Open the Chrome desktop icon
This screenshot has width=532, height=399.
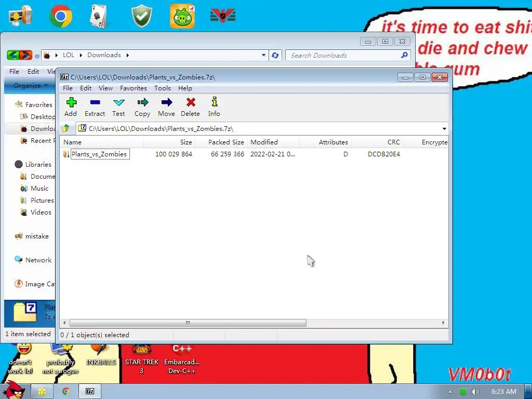point(61,16)
